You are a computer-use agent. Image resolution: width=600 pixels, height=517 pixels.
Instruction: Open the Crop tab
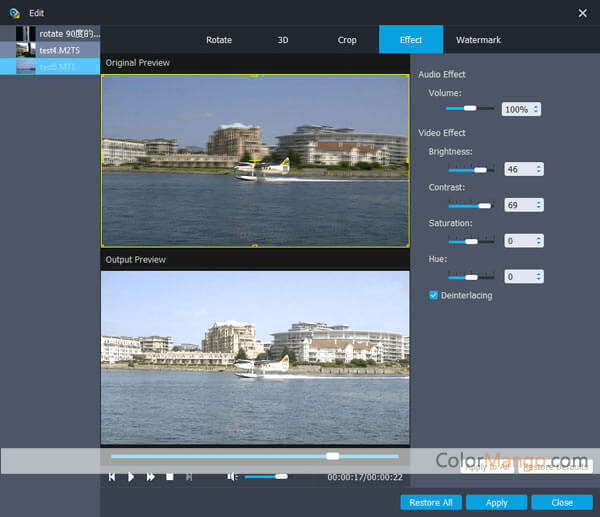pyautogui.click(x=347, y=40)
